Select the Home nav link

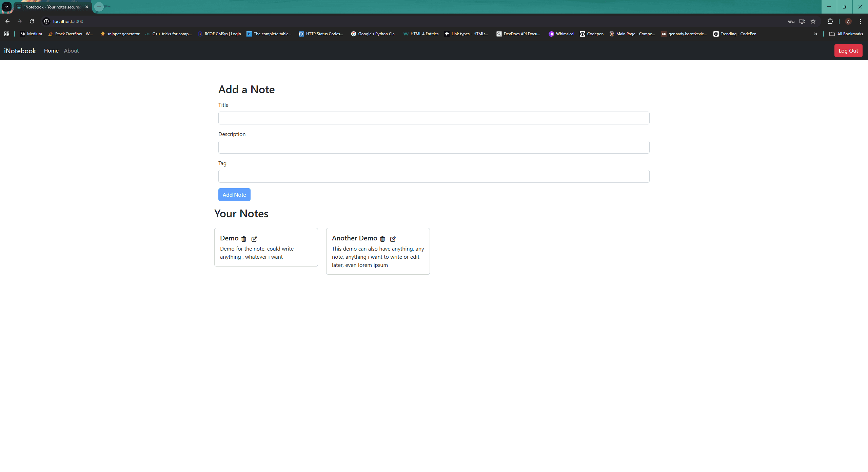pyautogui.click(x=51, y=51)
